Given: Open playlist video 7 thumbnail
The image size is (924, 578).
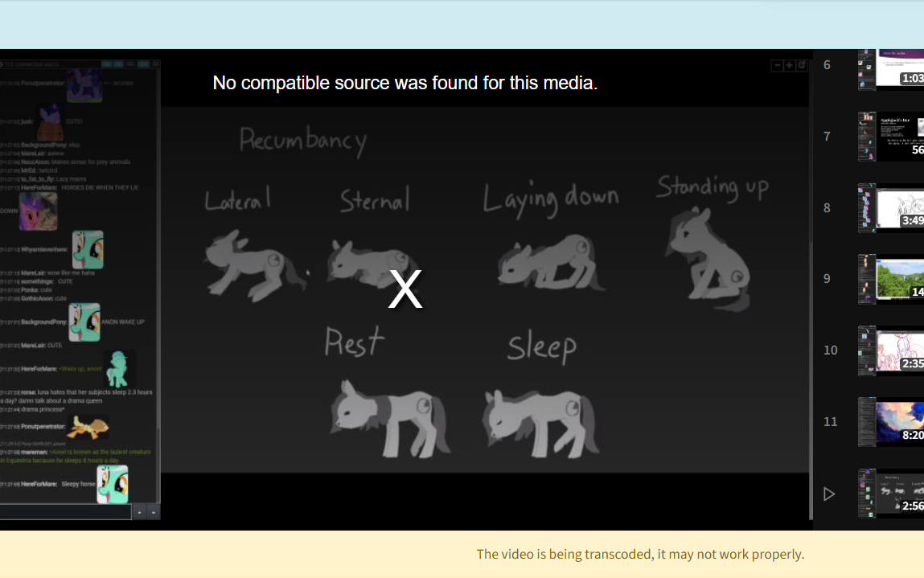Looking at the screenshot, I should pyautogui.click(x=891, y=137).
